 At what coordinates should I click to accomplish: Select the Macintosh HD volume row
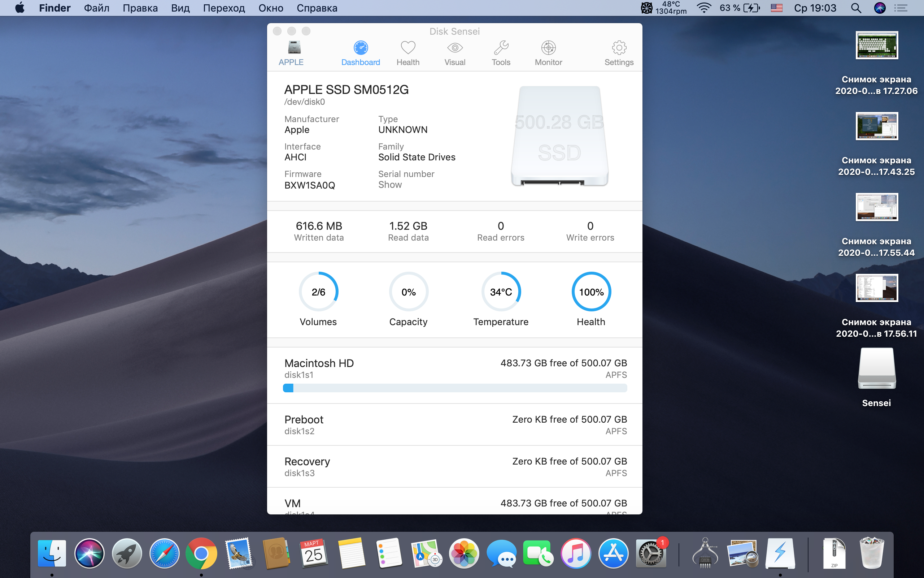455,375
